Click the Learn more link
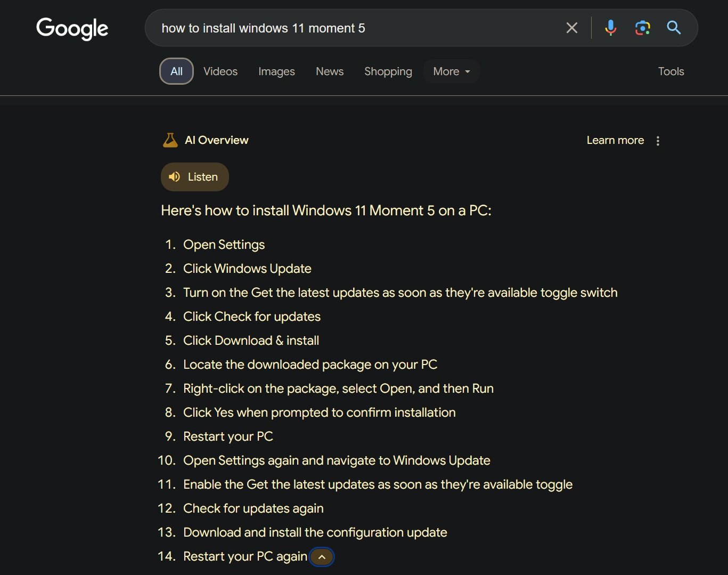Screen dimensions: 728x575 coord(615,140)
